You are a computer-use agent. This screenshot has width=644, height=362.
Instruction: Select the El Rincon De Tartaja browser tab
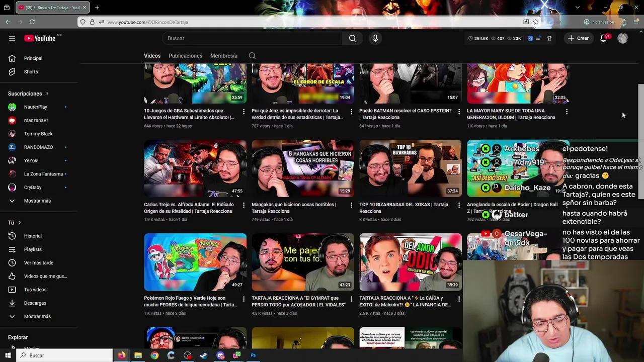52,8
